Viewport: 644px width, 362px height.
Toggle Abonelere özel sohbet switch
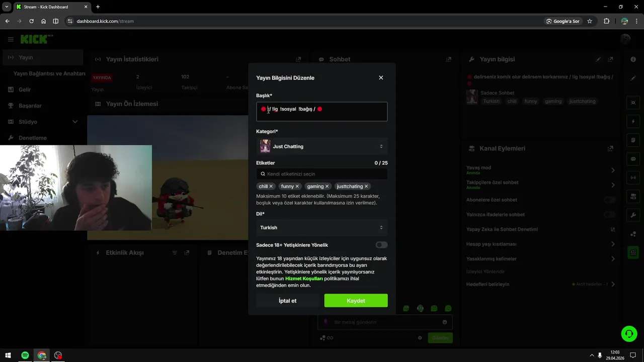click(610, 200)
